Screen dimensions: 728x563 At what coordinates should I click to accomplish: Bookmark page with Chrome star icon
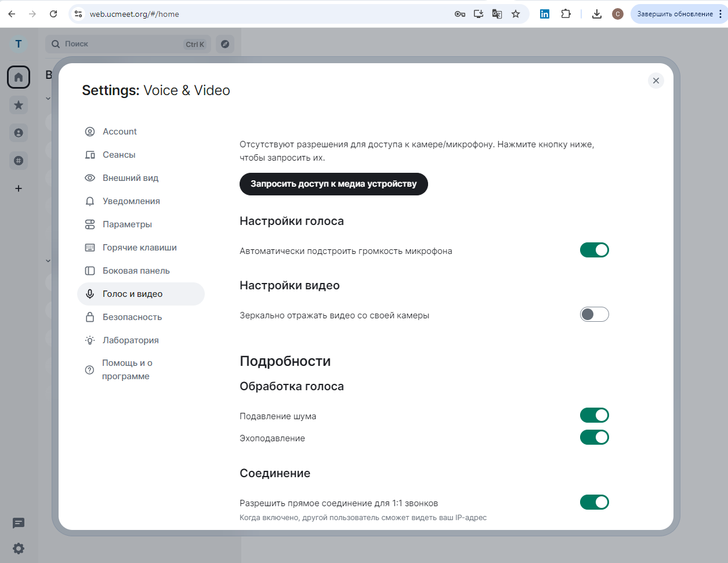(x=516, y=14)
